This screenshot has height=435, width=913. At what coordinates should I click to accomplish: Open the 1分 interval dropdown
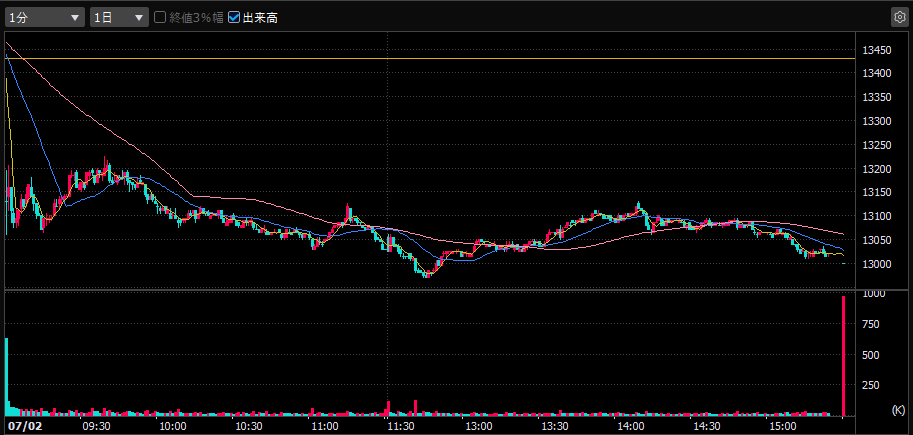tap(44, 17)
